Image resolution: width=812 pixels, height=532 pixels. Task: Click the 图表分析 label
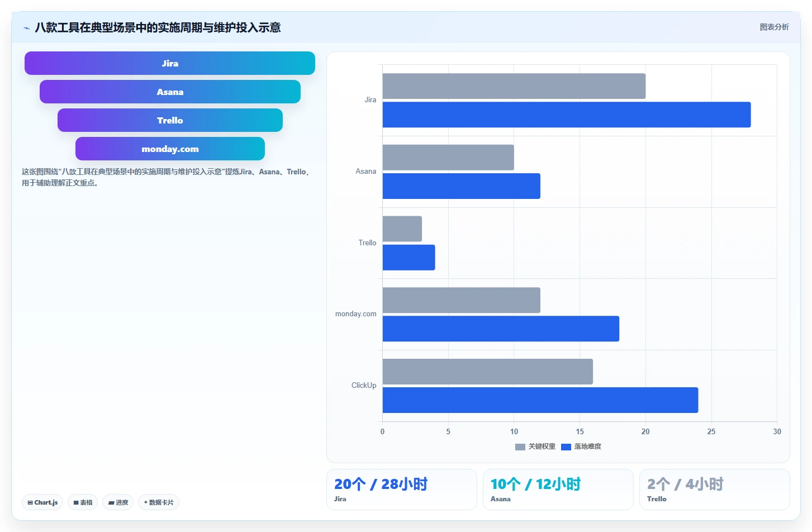(x=774, y=27)
